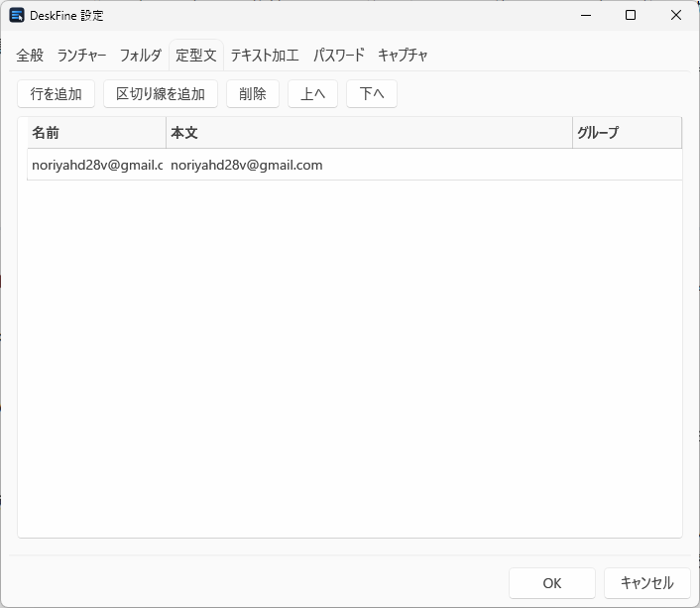Confirm settings with OK button
The height and width of the screenshot is (608, 700).
[x=552, y=583]
